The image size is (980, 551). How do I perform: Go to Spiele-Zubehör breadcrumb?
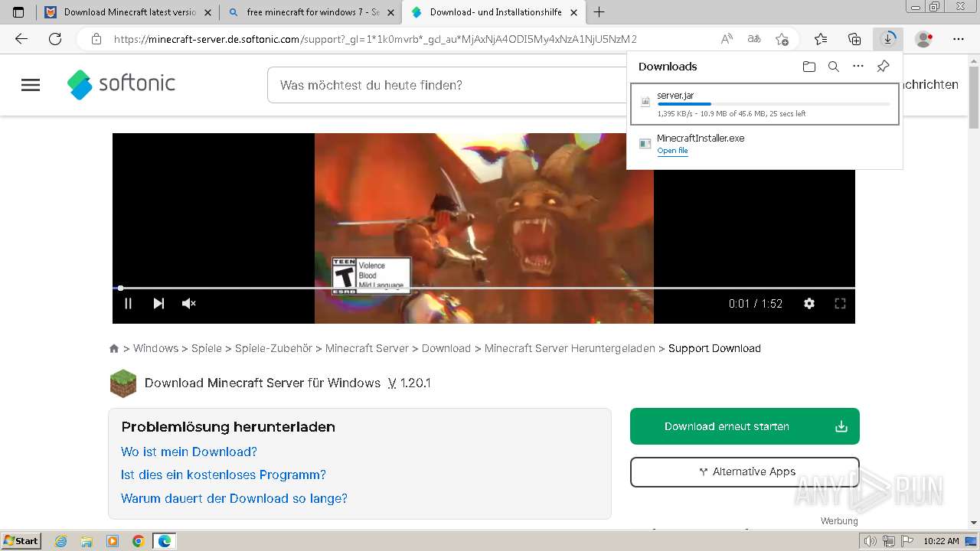273,348
